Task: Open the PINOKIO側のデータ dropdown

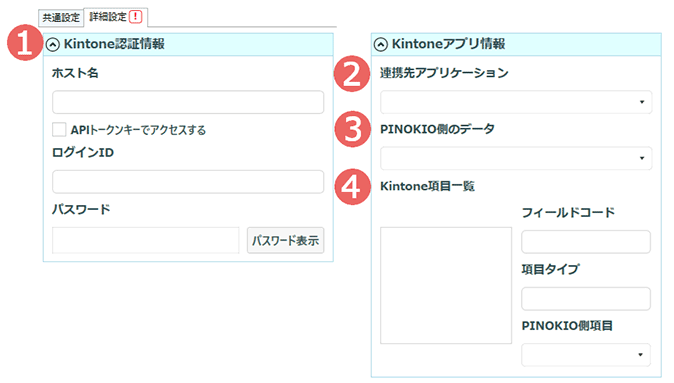Action: [x=516, y=158]
